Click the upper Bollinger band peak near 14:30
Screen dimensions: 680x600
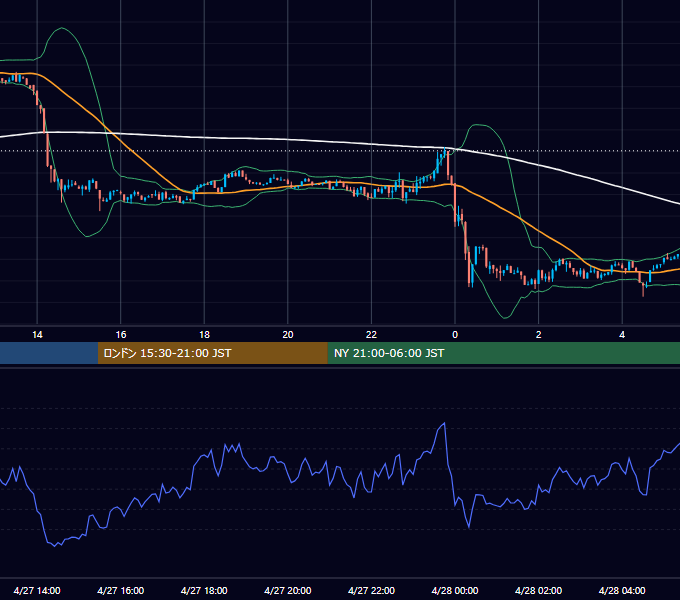[x=62, y=28]
